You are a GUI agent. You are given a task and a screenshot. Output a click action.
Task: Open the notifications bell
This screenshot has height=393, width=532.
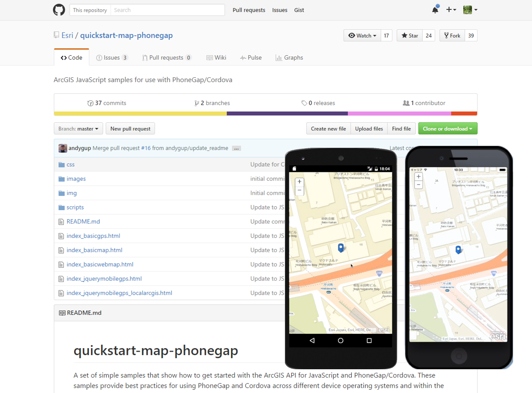(x=435, y=10)
